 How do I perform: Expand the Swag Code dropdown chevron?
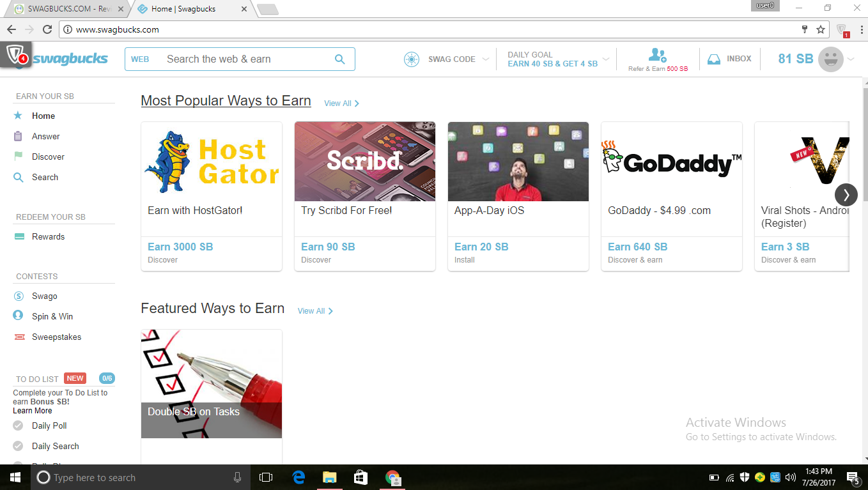486,59
